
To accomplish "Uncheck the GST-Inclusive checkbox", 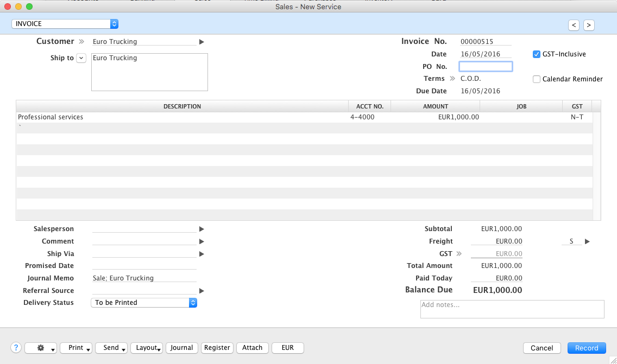I will (537, 54).
